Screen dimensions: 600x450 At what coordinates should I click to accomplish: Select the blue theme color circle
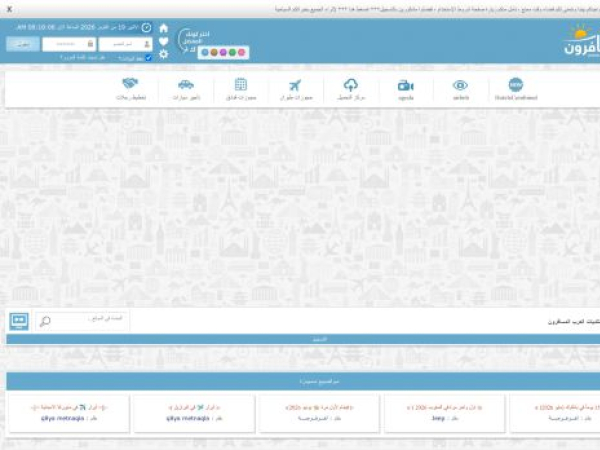coord(205,52)
